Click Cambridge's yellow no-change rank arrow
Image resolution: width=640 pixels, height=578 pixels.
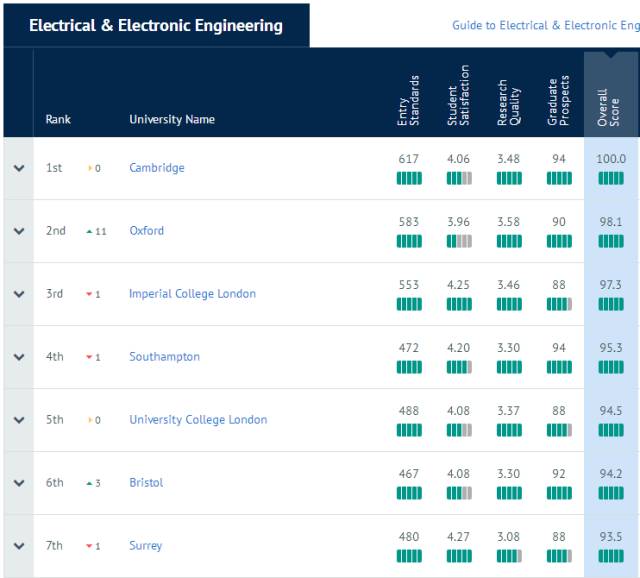[90, 168]
